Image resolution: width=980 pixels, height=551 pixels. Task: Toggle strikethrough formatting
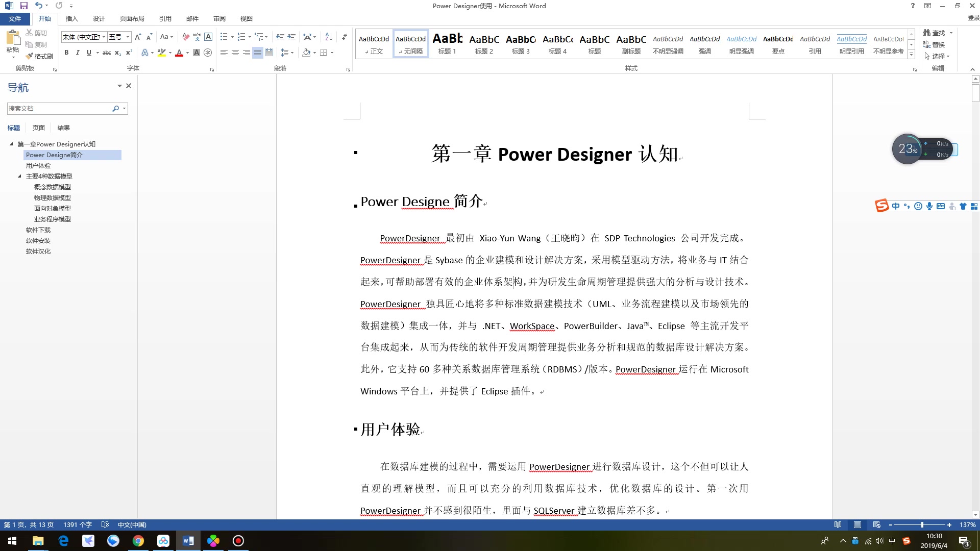tap(107, 53)
